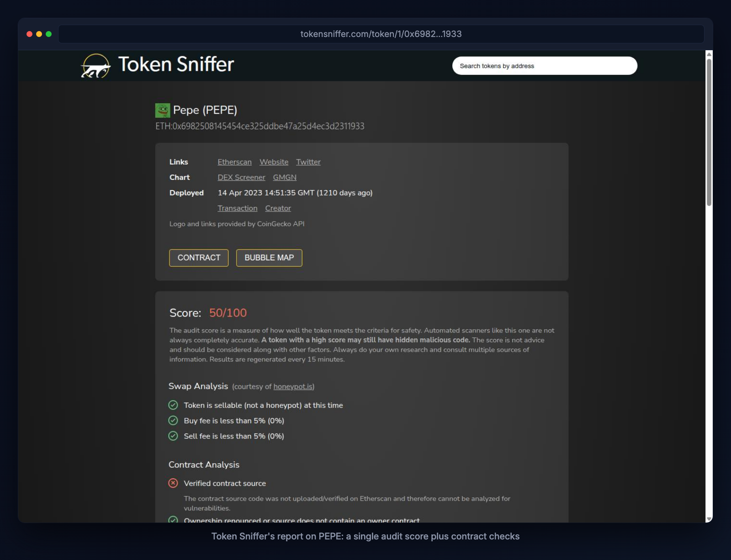This screenshot has height=560, width=731.
Task: Click the BUBBLE MAP button
Action: click(x=269, y=258)
